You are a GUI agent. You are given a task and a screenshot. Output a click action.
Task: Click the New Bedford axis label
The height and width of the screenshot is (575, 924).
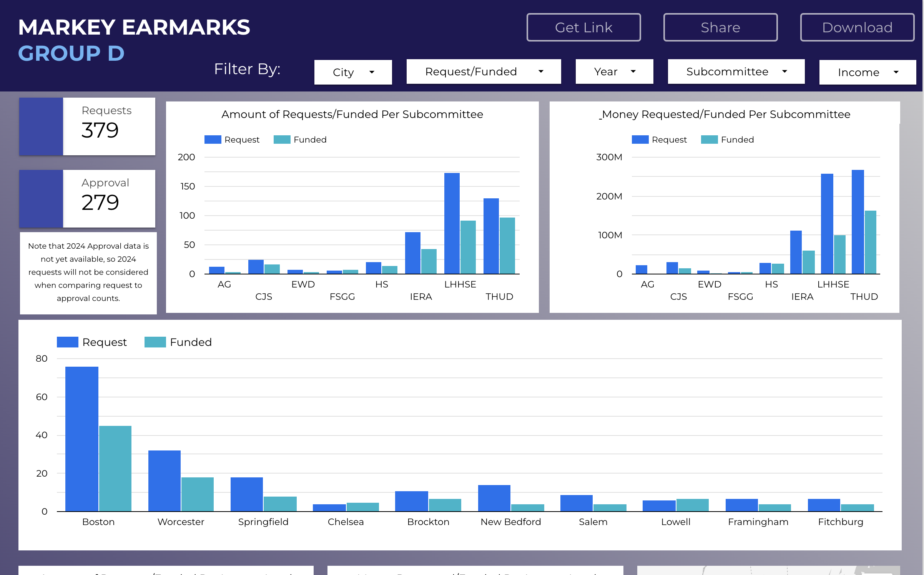coord(511,522)
